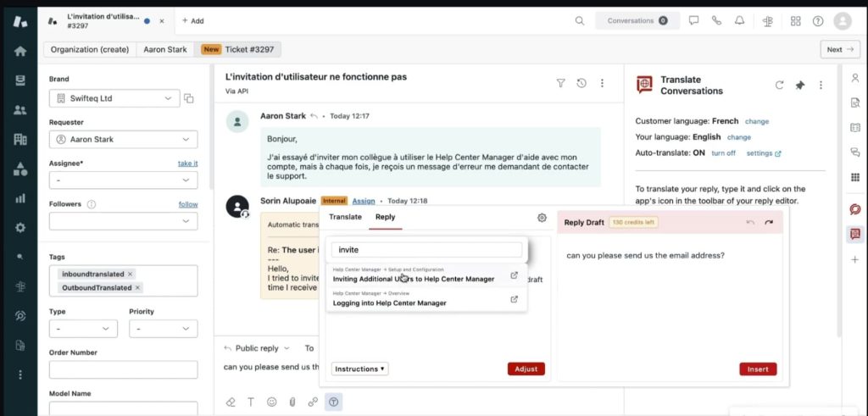Image resolution: width=868 pixels, height=416 pixels.
Task: Expand the Requester dropdown Aaron Stark
Action: 123,140
